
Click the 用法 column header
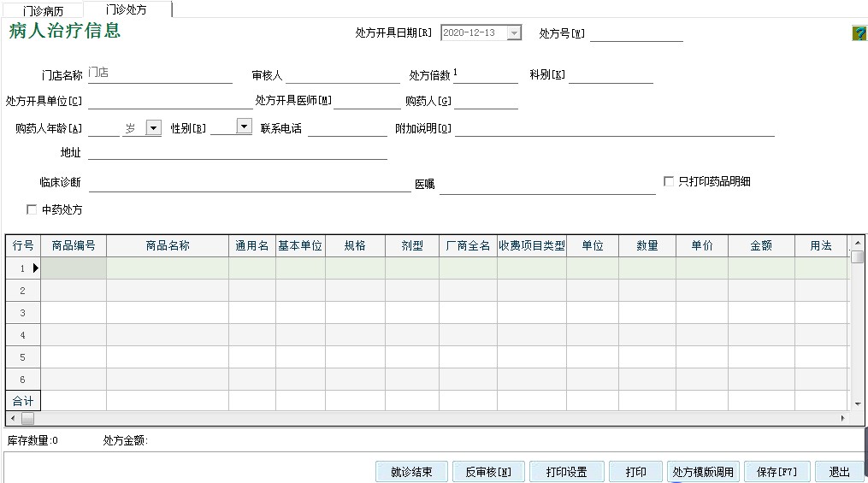pos(822,245)
